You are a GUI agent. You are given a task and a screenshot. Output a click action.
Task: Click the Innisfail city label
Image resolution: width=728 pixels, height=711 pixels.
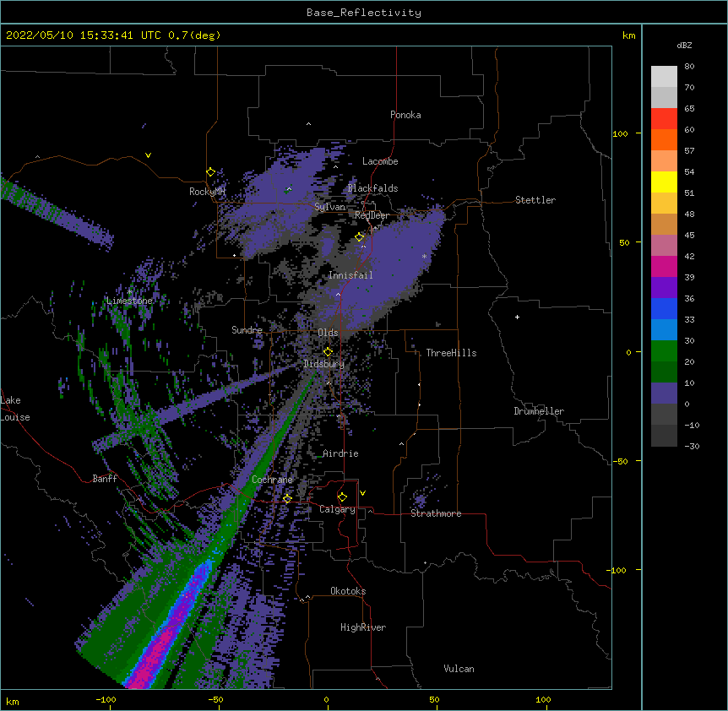pos(350,275)
